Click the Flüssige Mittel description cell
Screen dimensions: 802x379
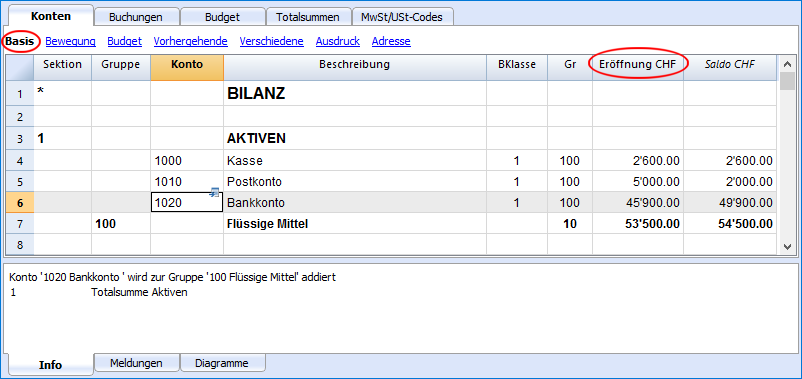click(x=354, y=224)
